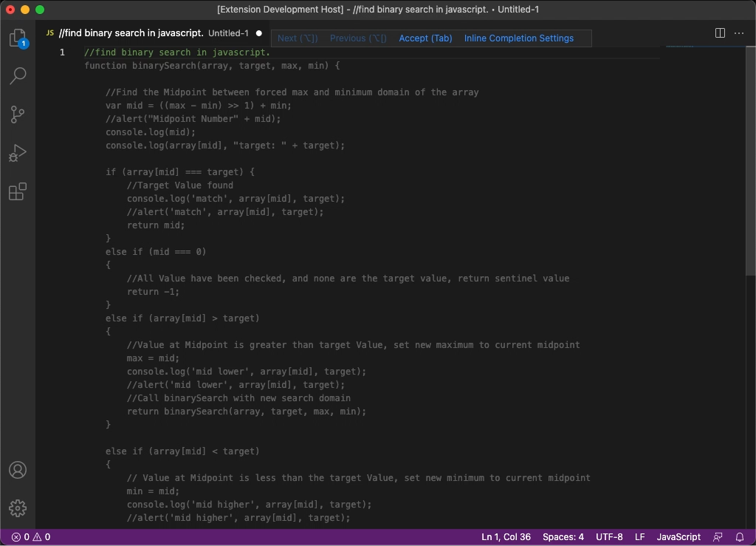Screen dimensions: 756x546
Task: Toggle the Tweet Feedback smiley icon
Action: [x=718, y=536]
